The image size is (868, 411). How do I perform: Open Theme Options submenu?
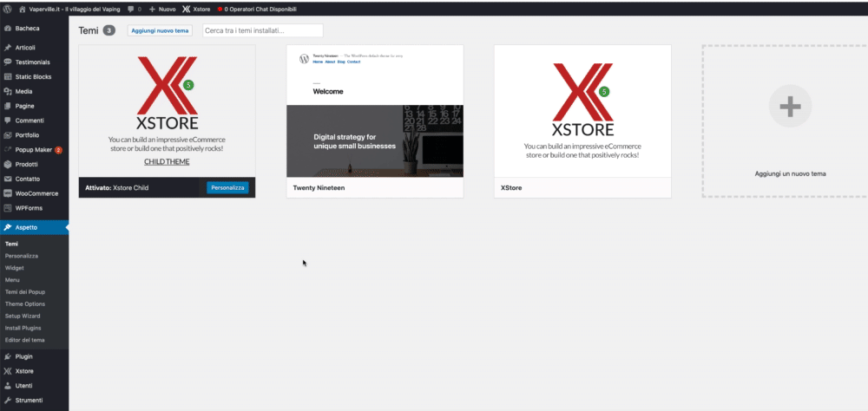pyautogui.click(x=25, y=304)
